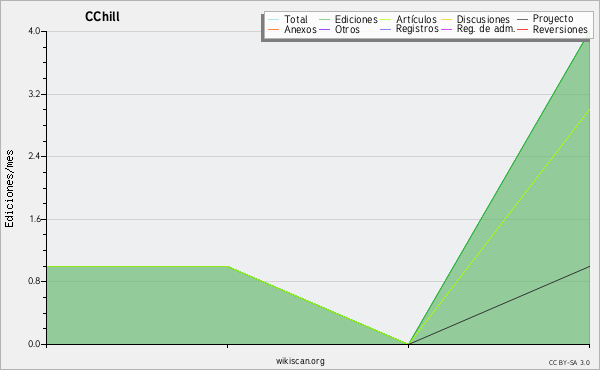Click the 'Anexos' legend label

coord(300,29)
